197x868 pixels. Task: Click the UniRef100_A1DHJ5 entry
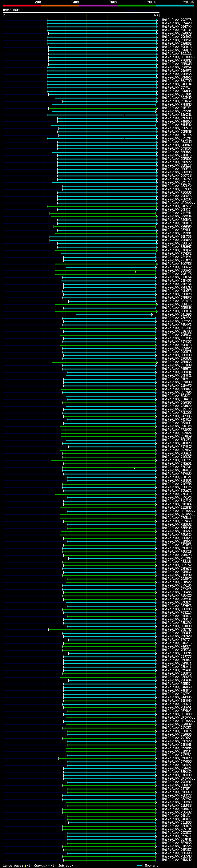coord(177,155)
